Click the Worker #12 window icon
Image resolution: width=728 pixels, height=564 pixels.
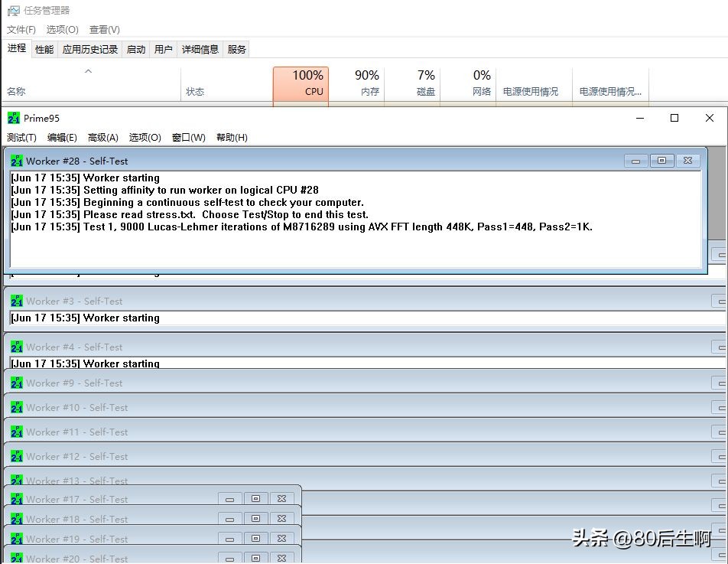click(x=16, y=457)
